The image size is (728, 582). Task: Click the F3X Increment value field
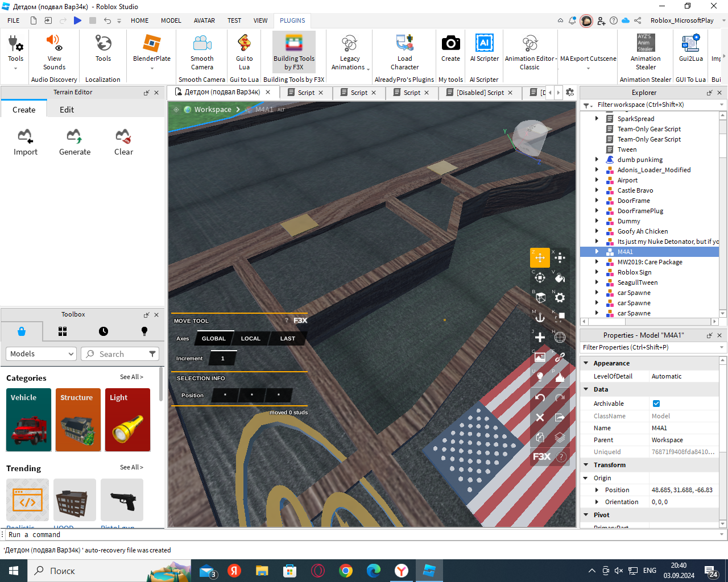223,359
